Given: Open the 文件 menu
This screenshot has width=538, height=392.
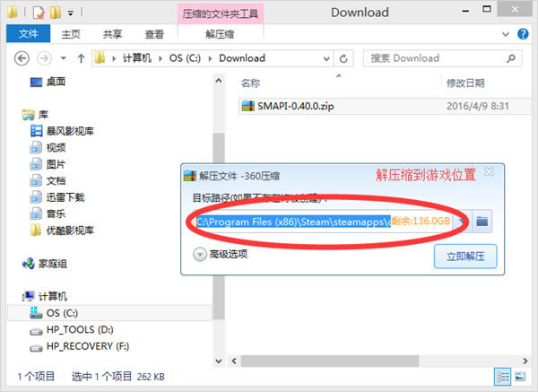Looking at the screenshot, I should [28, 35].
